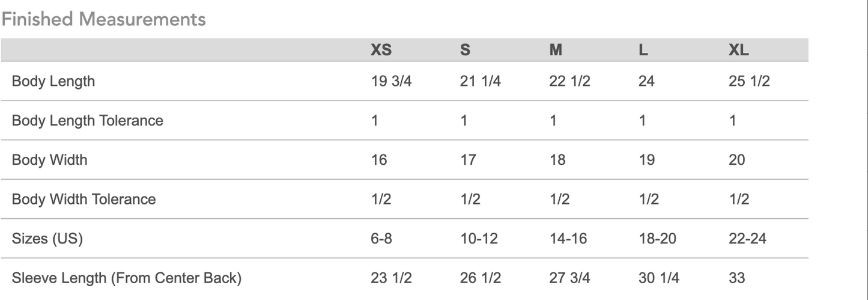This screenshot has height=300, width=868.
Task: Click the 30 1/4 sleeve length value
Action: (658, 278)
